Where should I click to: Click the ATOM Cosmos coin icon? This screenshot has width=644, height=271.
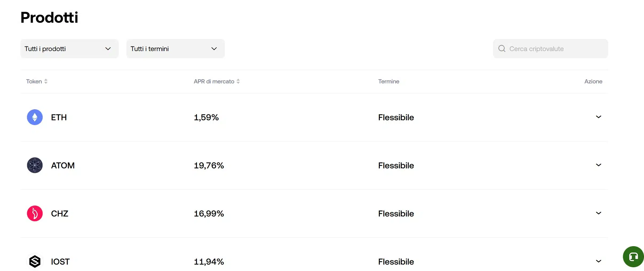point(35,165)
